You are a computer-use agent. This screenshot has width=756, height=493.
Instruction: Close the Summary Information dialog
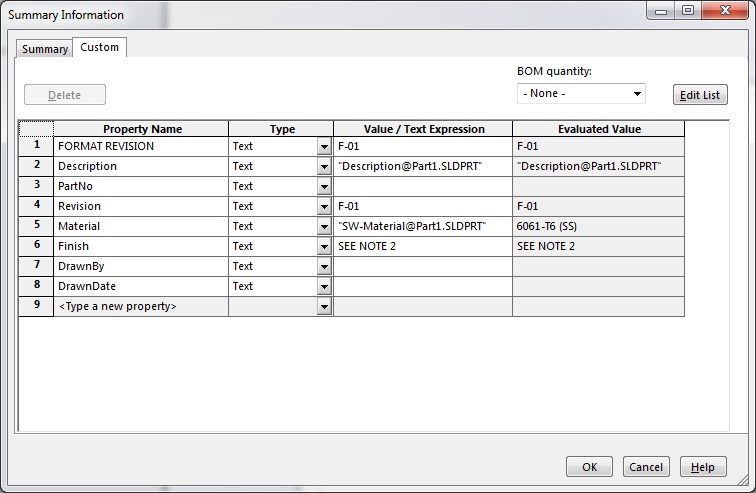pyautogui.click(x=725, y=10)
